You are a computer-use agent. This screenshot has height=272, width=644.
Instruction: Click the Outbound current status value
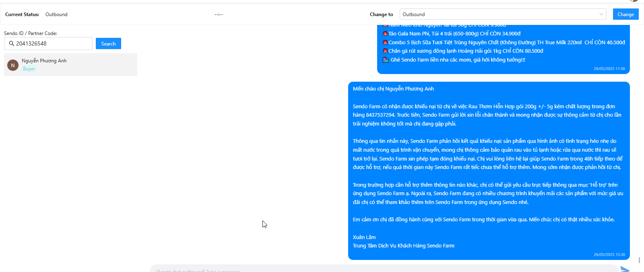56,14
